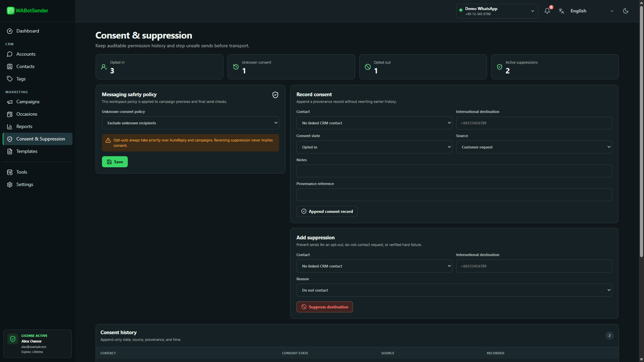Screen dimensions: 644x362
Task: Click the page vertical scrollbar
Action: pyautogui.click(x=641, y=131)
